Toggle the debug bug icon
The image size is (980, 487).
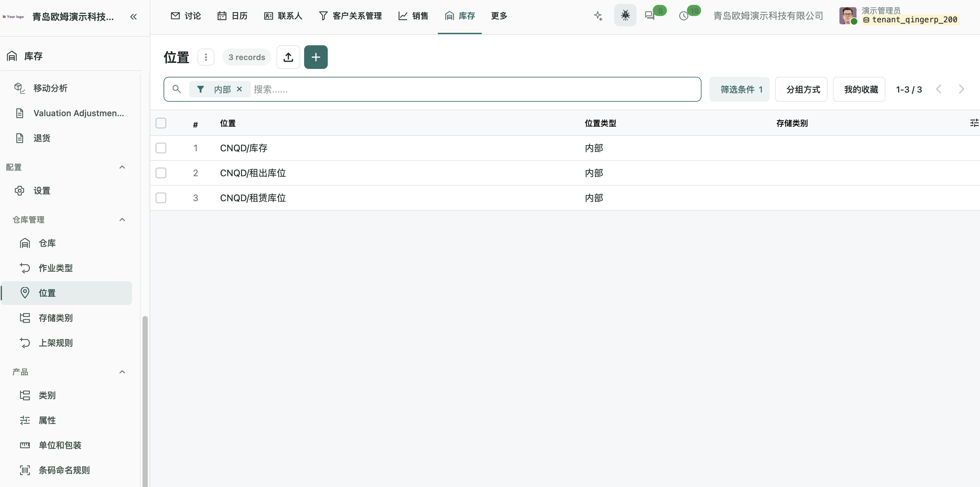point(625,15)
